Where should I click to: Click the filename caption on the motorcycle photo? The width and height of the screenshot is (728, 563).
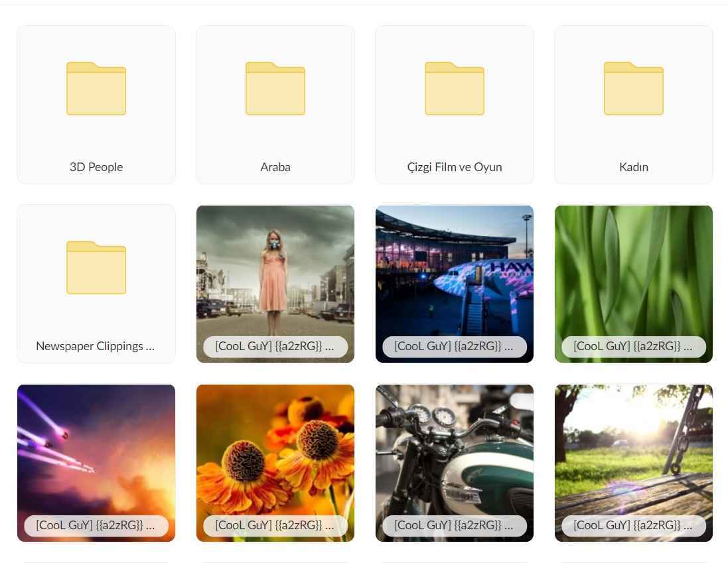click(455, 526)
